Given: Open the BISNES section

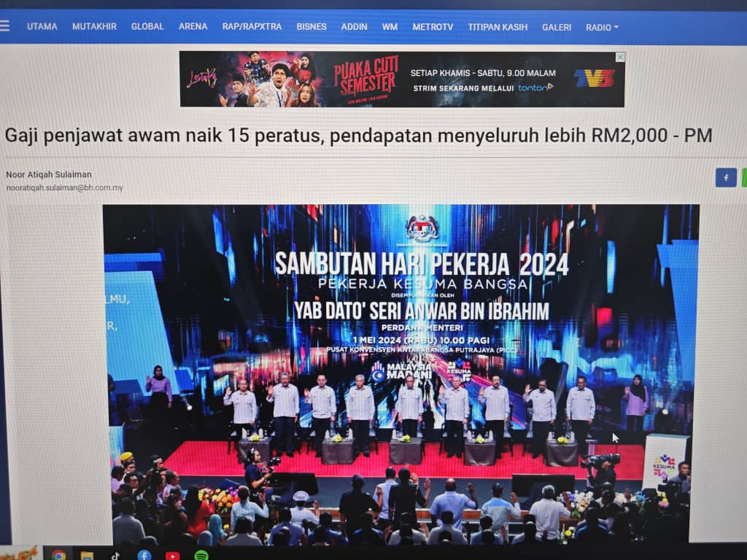Looking at the screenshot, I should point(311,27).
